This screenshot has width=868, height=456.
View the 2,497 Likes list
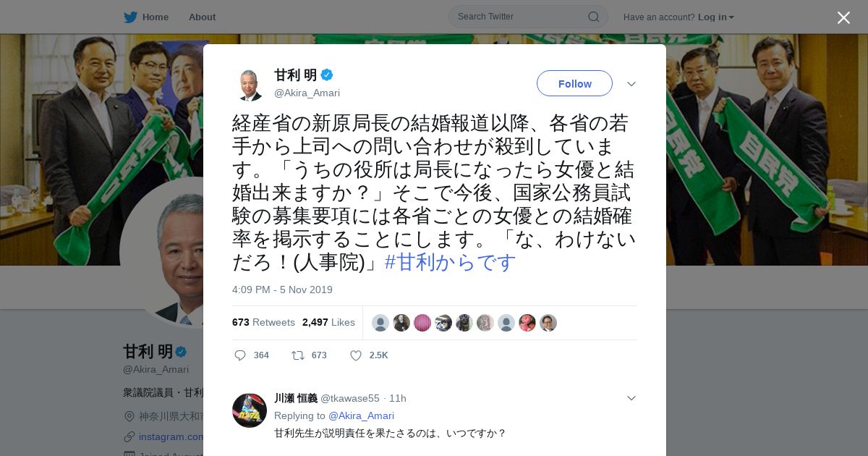(328, 322)
